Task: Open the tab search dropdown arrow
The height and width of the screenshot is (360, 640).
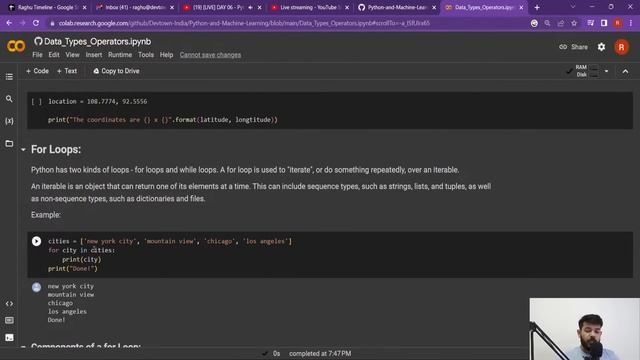Action: (x=573, y=7)
